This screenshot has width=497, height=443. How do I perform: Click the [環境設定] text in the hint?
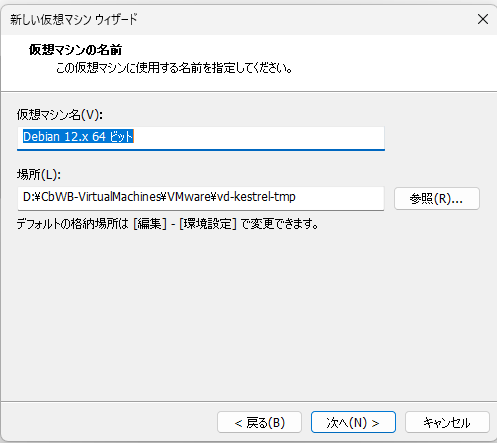point(208,223)
